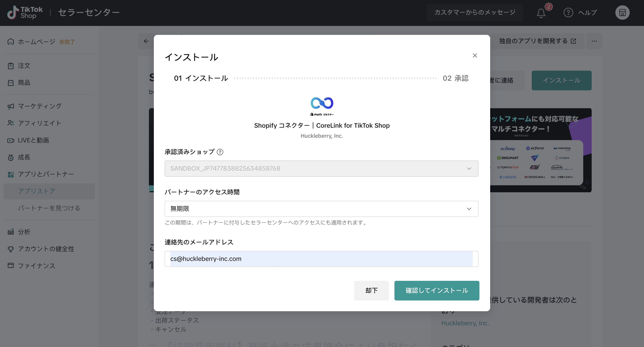The image size is (644, 347).
Task: Go to 注文 in sidebar
Action: click(x=24, y=66)
